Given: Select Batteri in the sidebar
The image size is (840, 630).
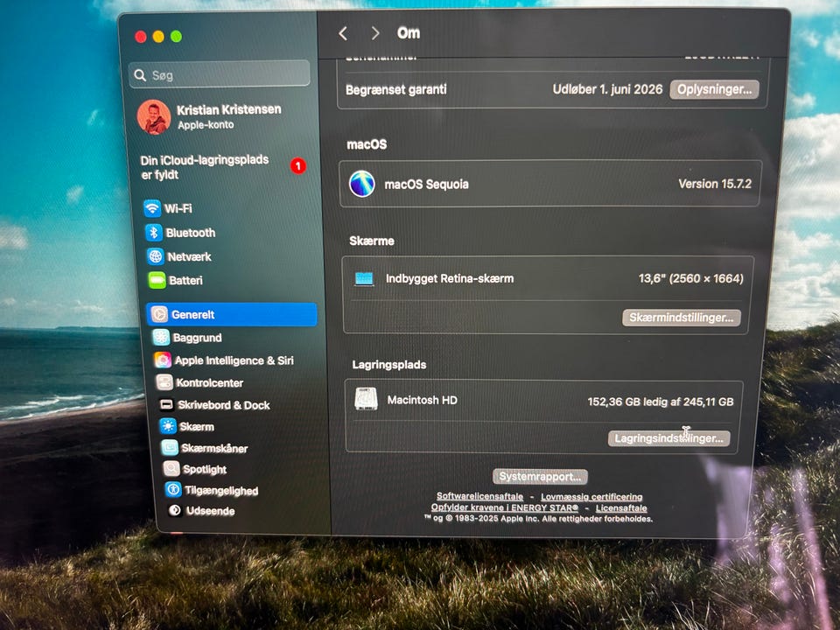Looking at the screenshot, I should [x=233, y=280].
